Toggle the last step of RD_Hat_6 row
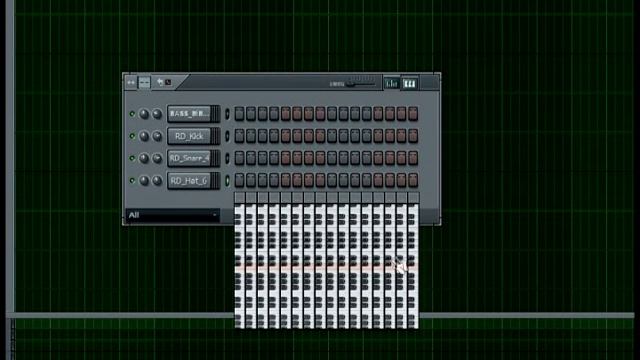This screenshot has height=360, width=640. coord(413,180)
